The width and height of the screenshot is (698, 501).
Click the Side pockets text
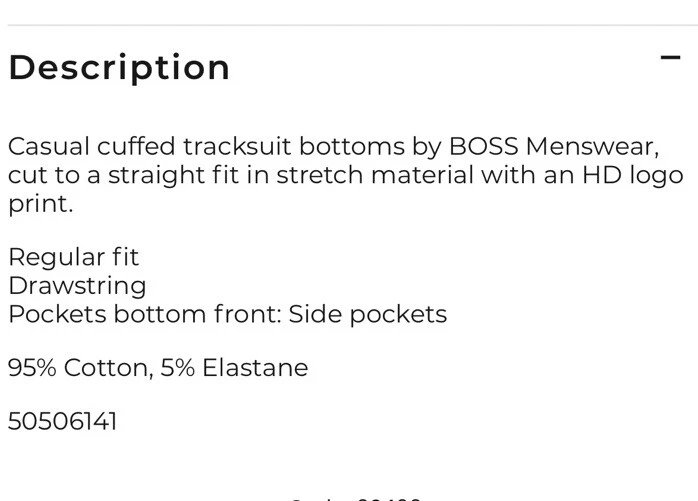pos(368,314)
